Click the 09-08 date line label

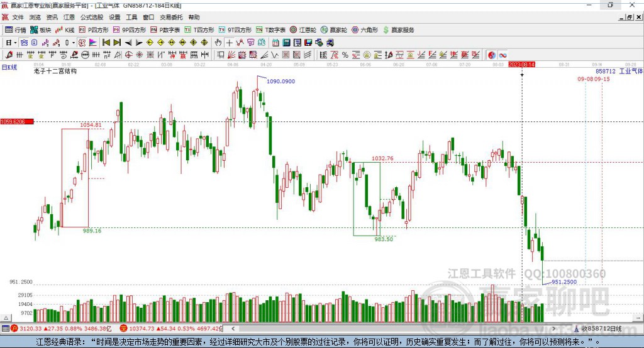[x=586, y=79]
